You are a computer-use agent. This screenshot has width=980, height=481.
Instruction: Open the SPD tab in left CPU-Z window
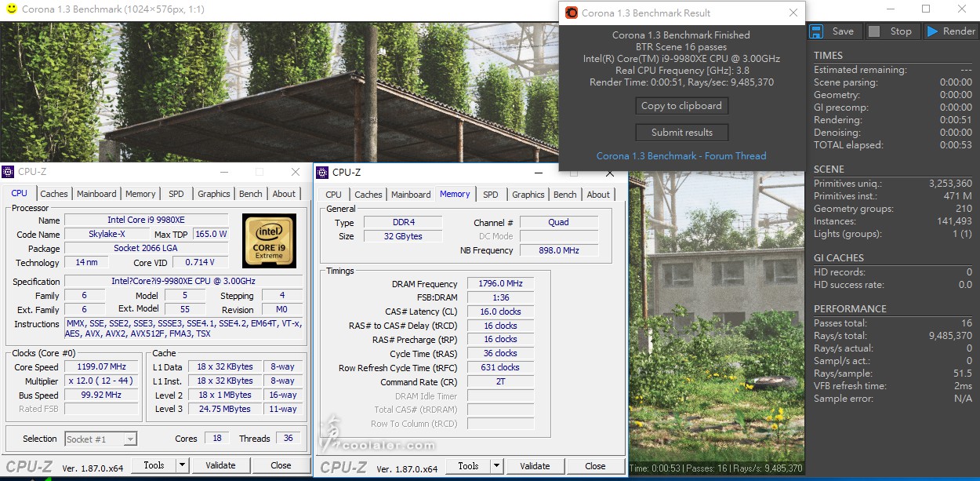click(176, 194)
